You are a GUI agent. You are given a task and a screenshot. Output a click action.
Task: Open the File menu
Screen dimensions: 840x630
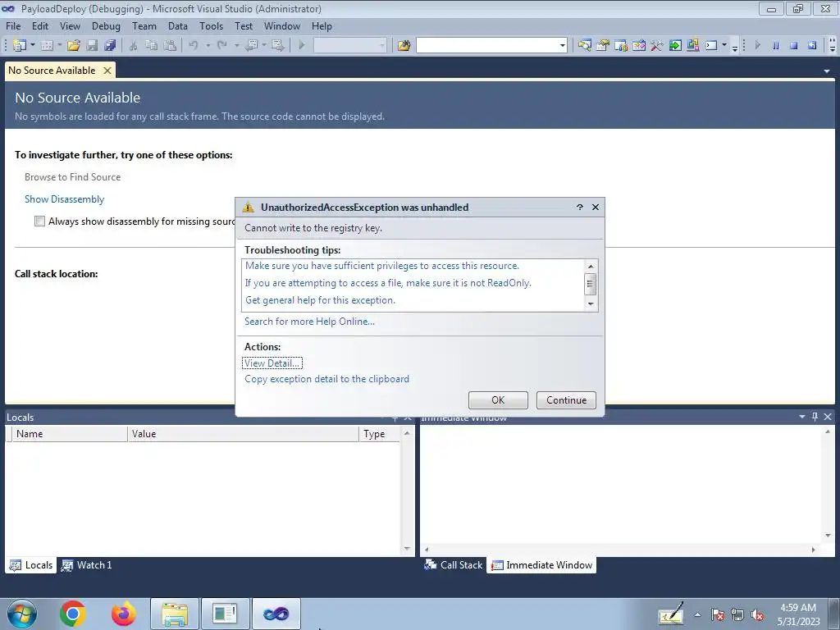click(13, 25)
